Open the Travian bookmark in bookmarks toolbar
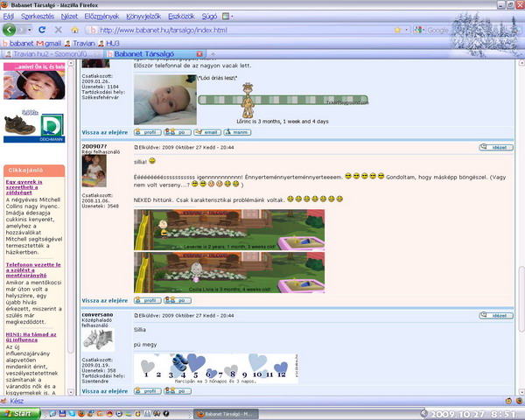 click(x=78, y=42)
